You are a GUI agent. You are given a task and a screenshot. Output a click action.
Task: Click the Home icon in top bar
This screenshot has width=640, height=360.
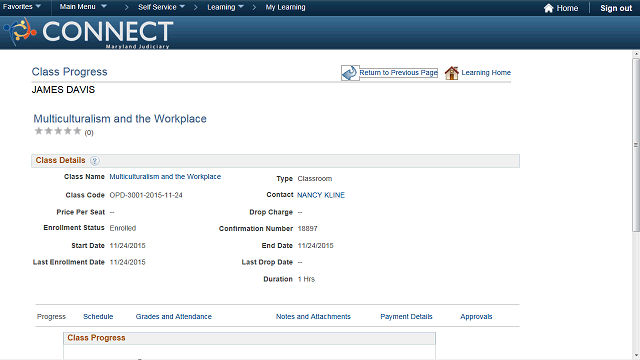(x=548, y=8)
